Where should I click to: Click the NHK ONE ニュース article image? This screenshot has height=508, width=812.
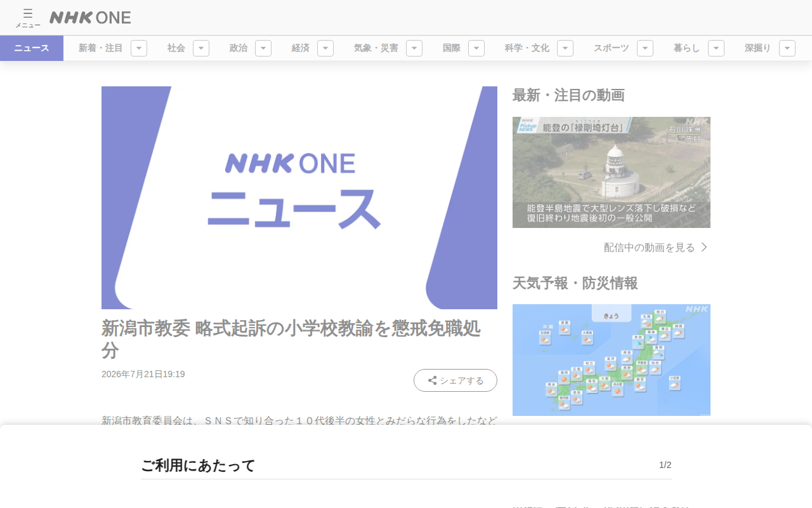[299, 197]
